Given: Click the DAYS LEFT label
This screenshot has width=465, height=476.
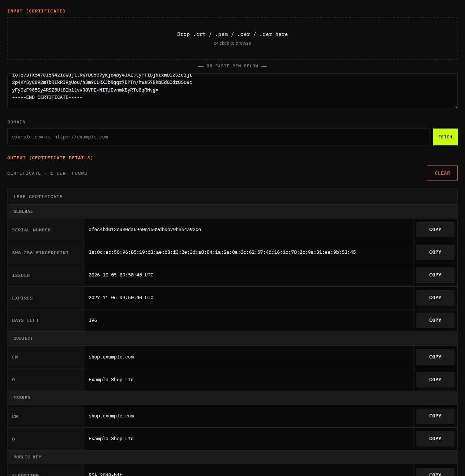Looking at the screenshot, I should (25, 321).
